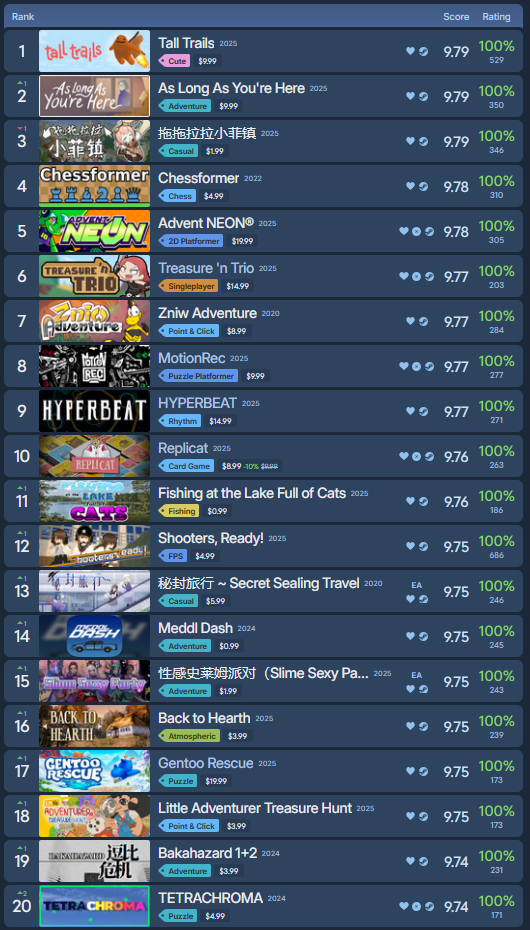Viewport: 530px width, 930px height.
Task: Select the Chess tag on Chessformer
Action: [177, 196]
